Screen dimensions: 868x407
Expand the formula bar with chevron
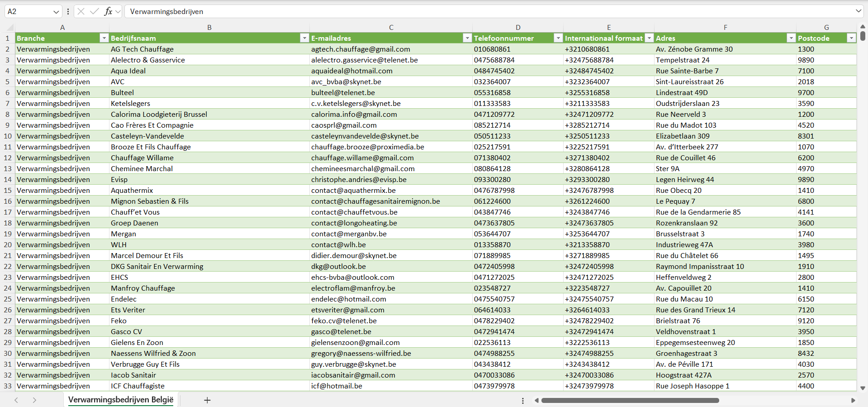pyautogui.click(x=858, y=11)
